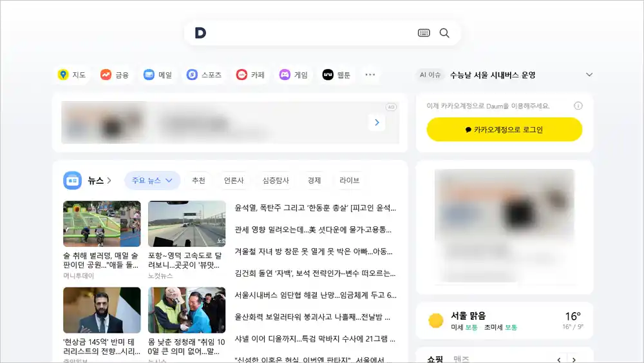The height and width of the screenshot is (363, 644).
Task: Click the sunny weather sun icon
Action: 436,320
